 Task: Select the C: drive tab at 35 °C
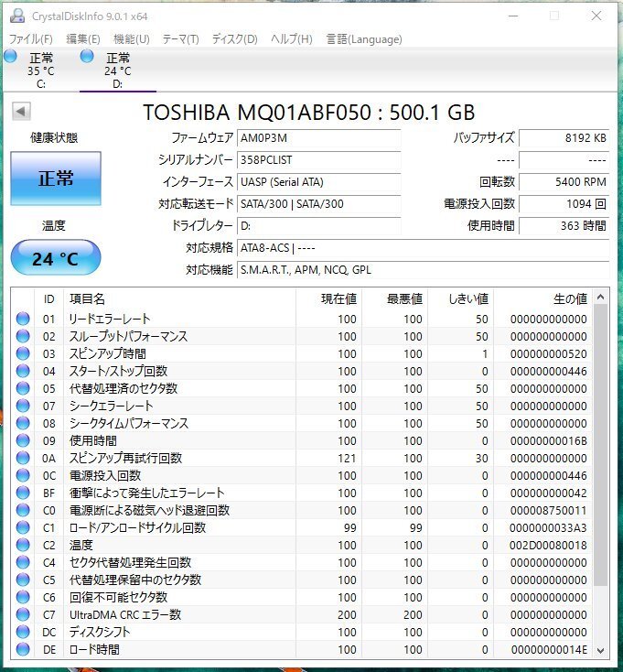click(x=41, y=70)
